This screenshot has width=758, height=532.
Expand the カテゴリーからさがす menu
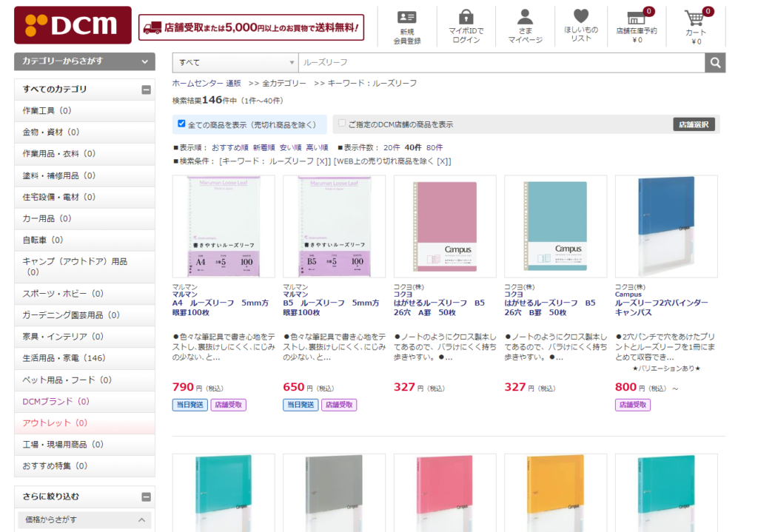[84, 61]
